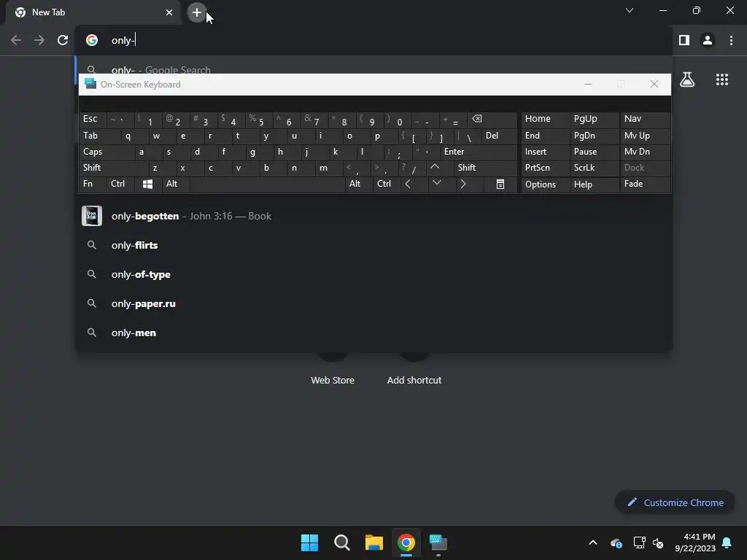Image resolution: width=747 pixels, height=560 pixels.
Task: Close the New Tab tab
Action: [x=169, y=12]
